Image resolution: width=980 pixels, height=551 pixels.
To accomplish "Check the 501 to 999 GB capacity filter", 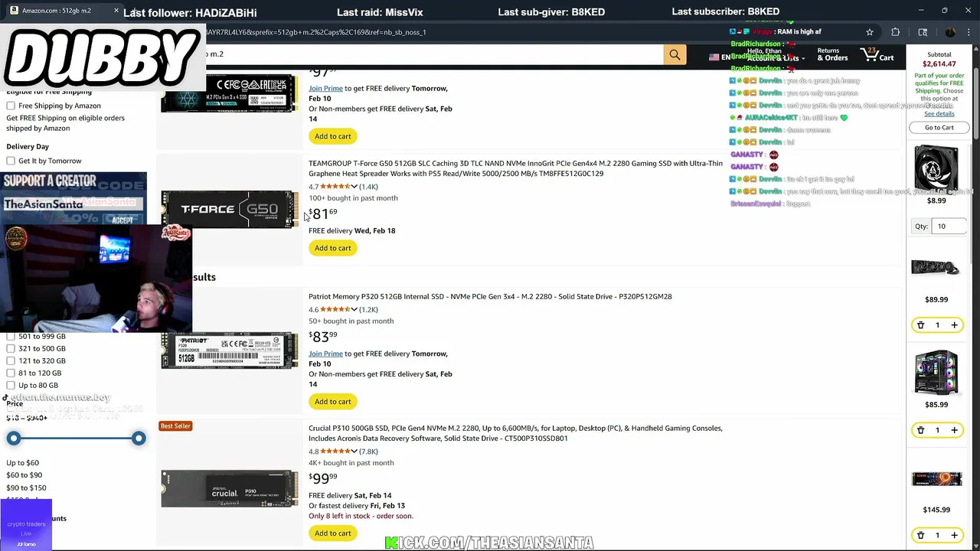I will click(x=11, y=337).
